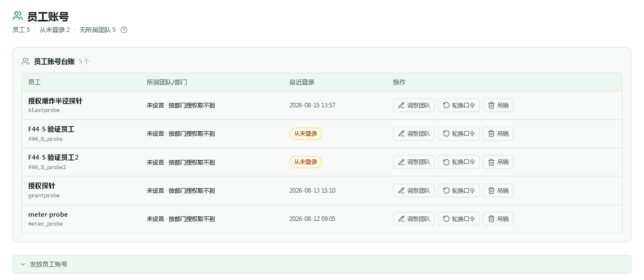Click 轮换口令 for grantprobe

pos(459,191)
